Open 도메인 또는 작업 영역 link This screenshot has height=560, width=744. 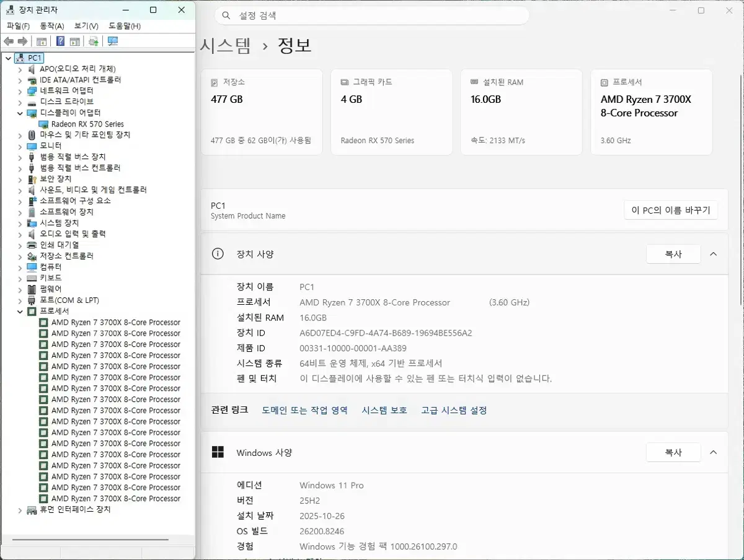point(304,410)
